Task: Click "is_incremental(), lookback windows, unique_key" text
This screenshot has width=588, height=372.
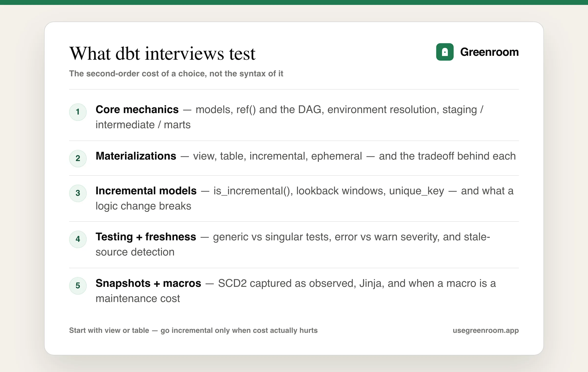Action: pos(329,191)
